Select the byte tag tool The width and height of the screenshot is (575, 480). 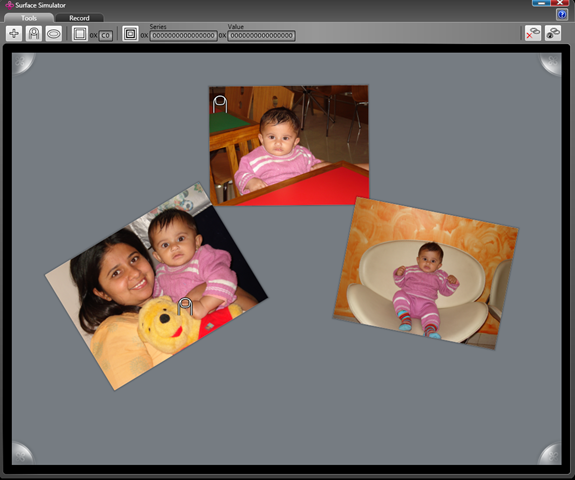pos(80,34)
